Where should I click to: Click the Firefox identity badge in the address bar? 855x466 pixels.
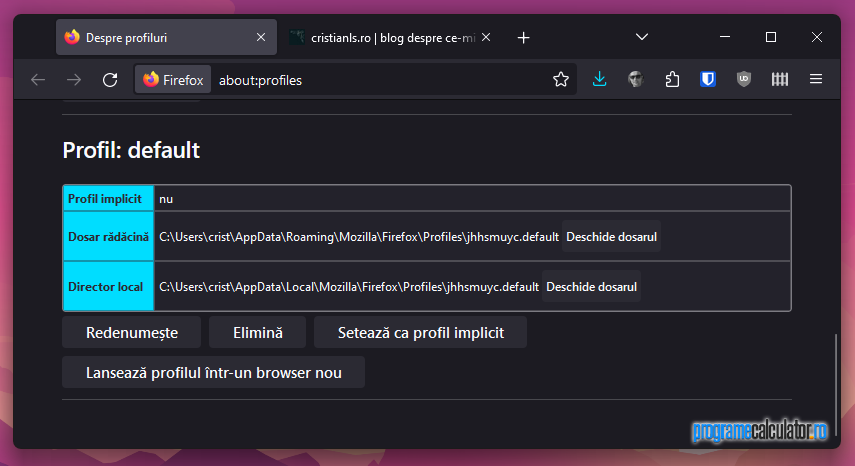(173, 80)
